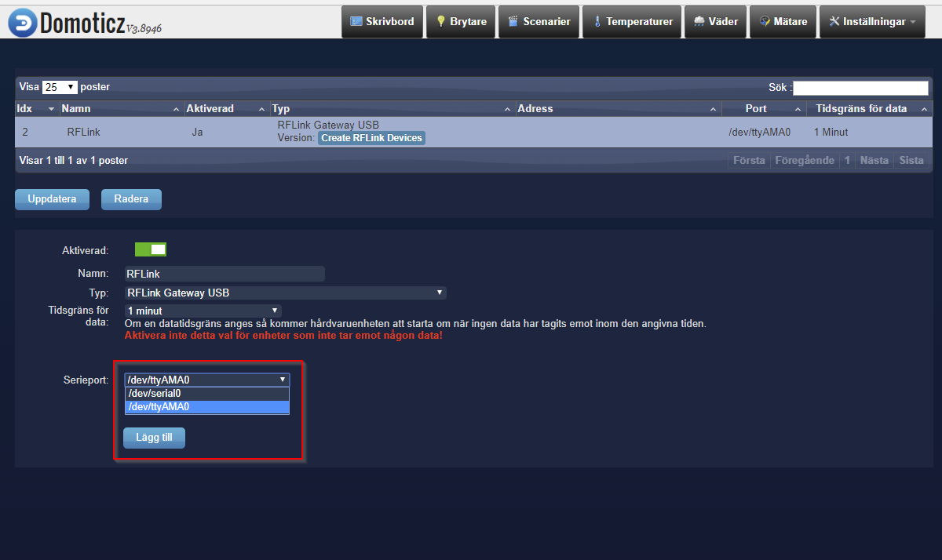Collapse the Serieport dropdown
The width and height of the screenshot is (942, 560).
(207, 380)
